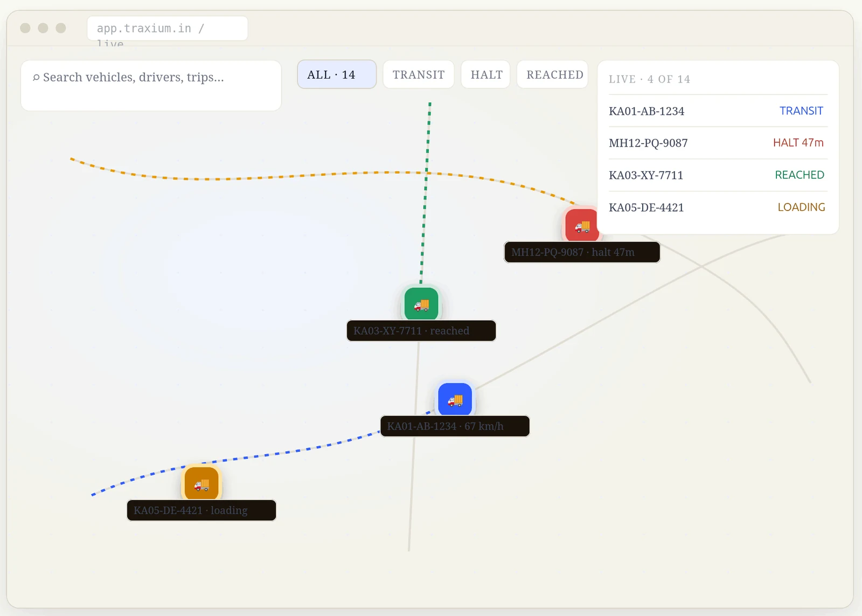Click the LOADING status label
862x616 pixels.
pos(801,207)
